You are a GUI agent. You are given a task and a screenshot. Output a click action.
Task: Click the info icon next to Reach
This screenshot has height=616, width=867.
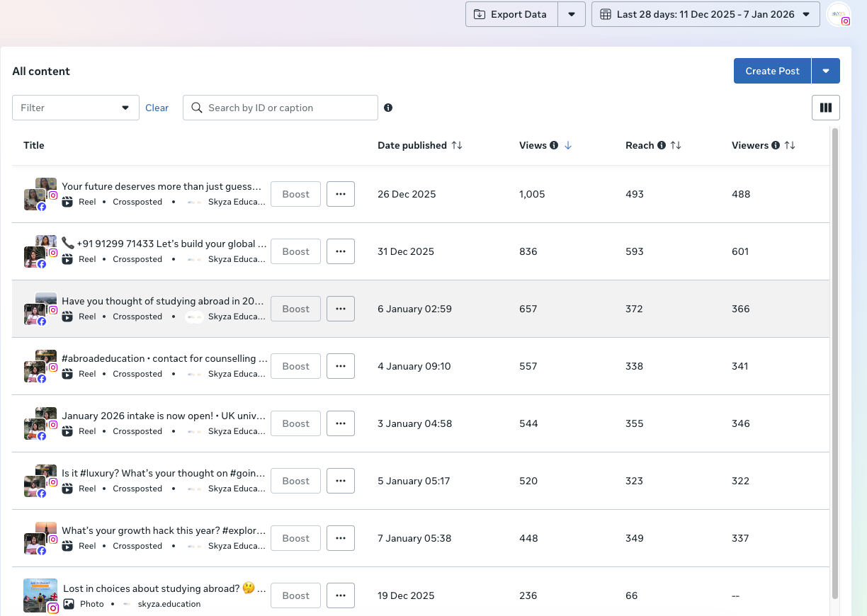(x=662, y=145)
